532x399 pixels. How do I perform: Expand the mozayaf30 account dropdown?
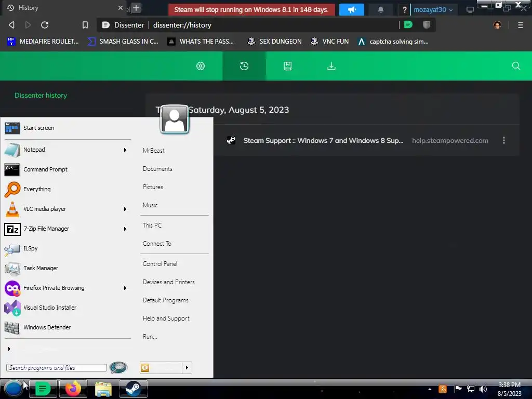pyautogui.click(x=433, y=10)
